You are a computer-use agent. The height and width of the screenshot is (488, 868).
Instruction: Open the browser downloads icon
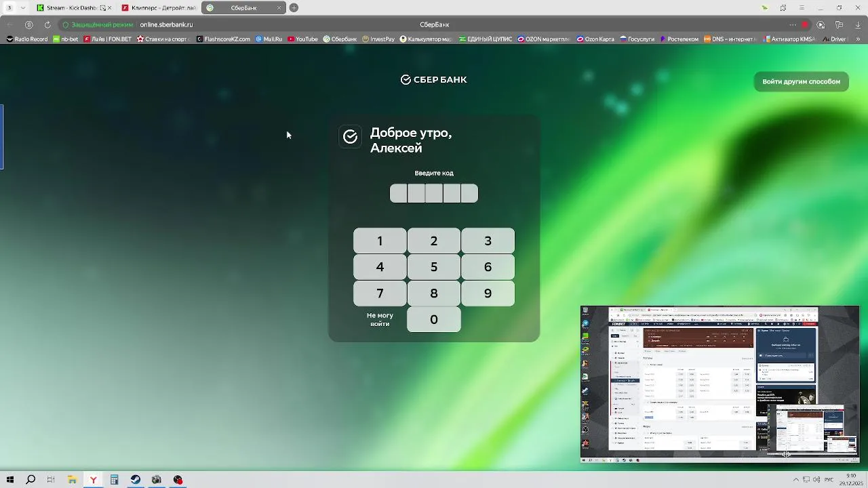(x=857, y=24)
